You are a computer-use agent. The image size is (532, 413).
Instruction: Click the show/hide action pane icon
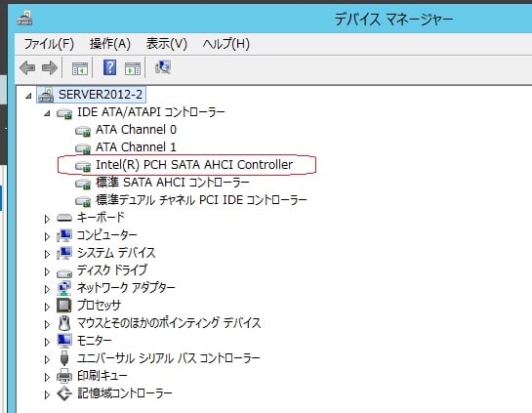133,68
